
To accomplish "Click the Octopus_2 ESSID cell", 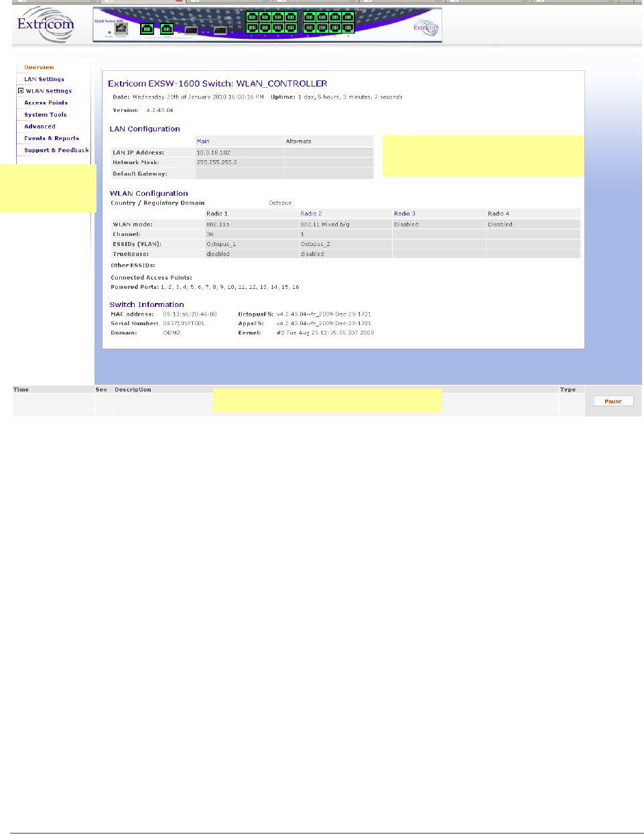I will [x=315, y=244].
